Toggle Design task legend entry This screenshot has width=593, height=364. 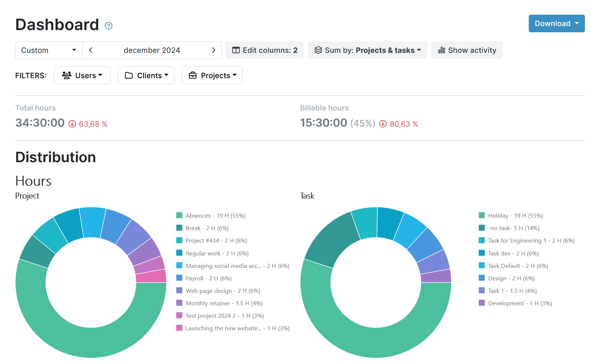click(x=507, y=278)
